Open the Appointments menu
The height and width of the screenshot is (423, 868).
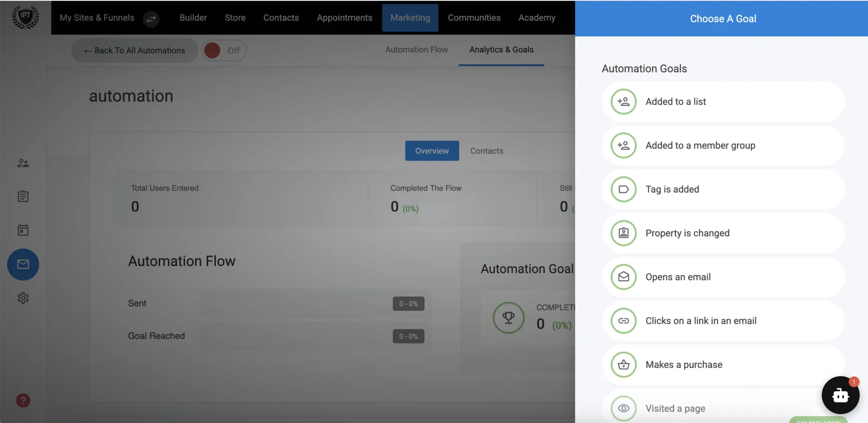(344, 18)
